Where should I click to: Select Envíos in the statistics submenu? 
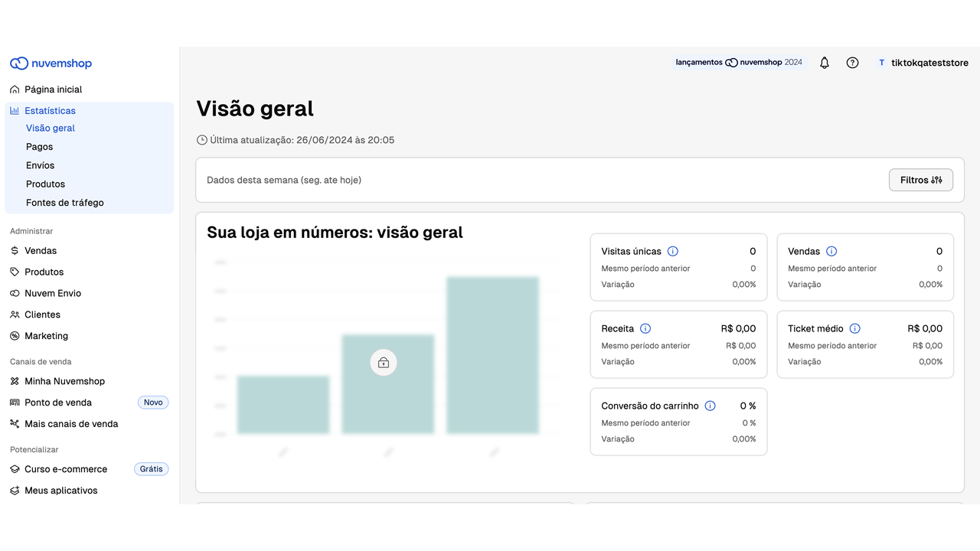coord(40,165)
